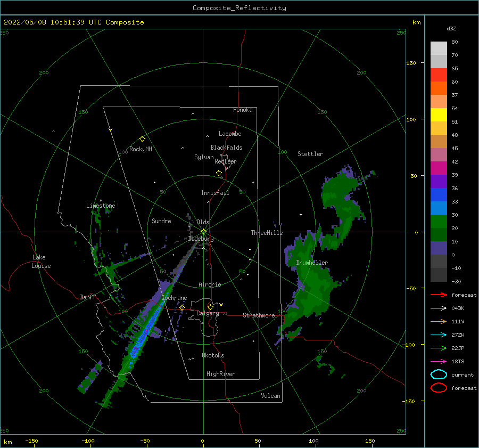This screenshot has width=479, height=448.
Task: Click the Lacombe city label
Action: click(230, 134)
